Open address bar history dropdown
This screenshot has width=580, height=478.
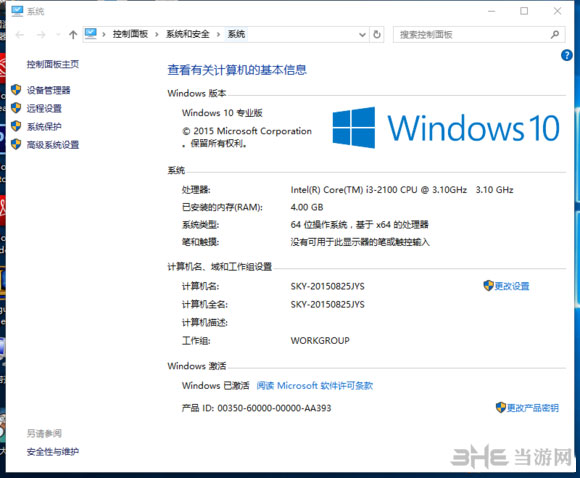362,35
